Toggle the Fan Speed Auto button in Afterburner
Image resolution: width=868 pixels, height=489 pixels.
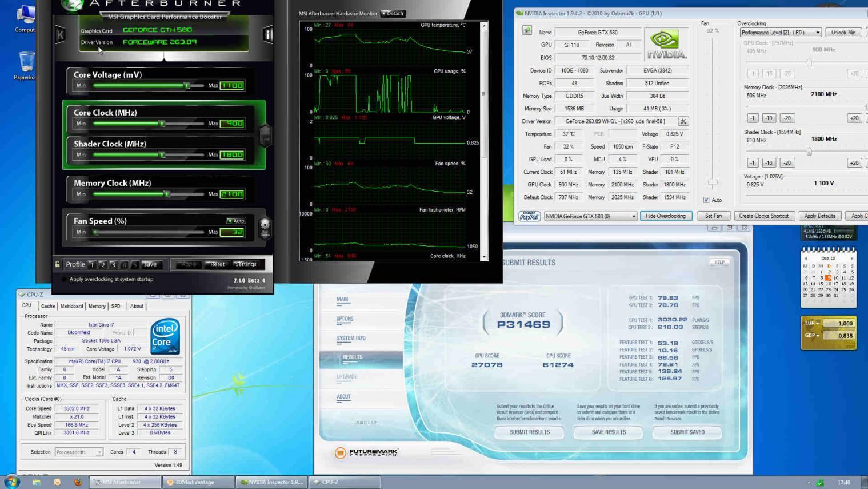coord(236,221)
